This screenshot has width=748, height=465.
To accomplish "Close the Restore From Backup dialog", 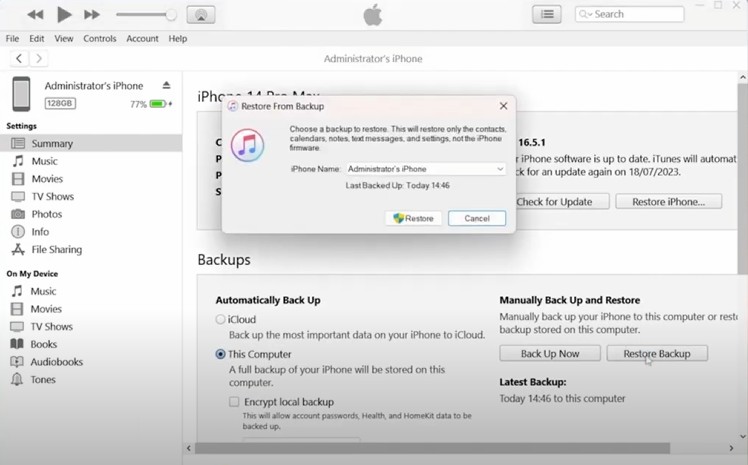I will pos(503,106).
